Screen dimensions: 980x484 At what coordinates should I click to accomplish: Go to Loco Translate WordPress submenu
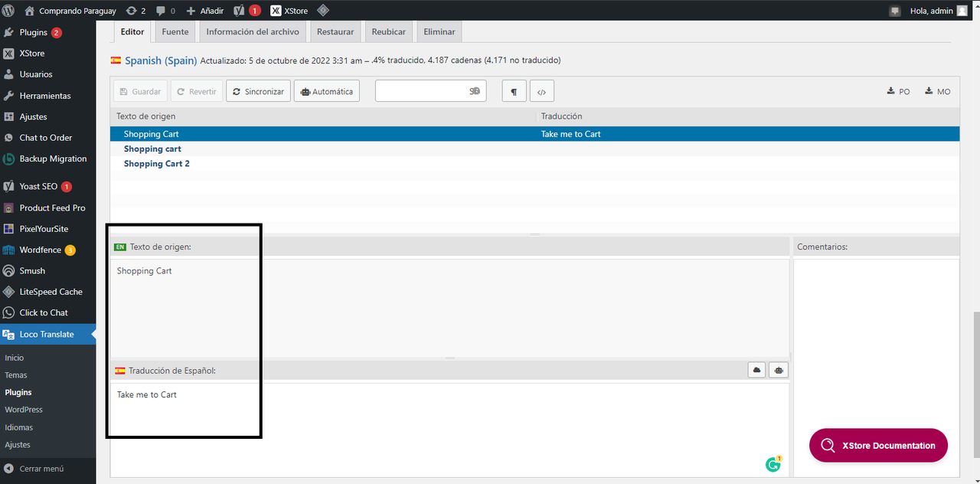click(24, 410)
